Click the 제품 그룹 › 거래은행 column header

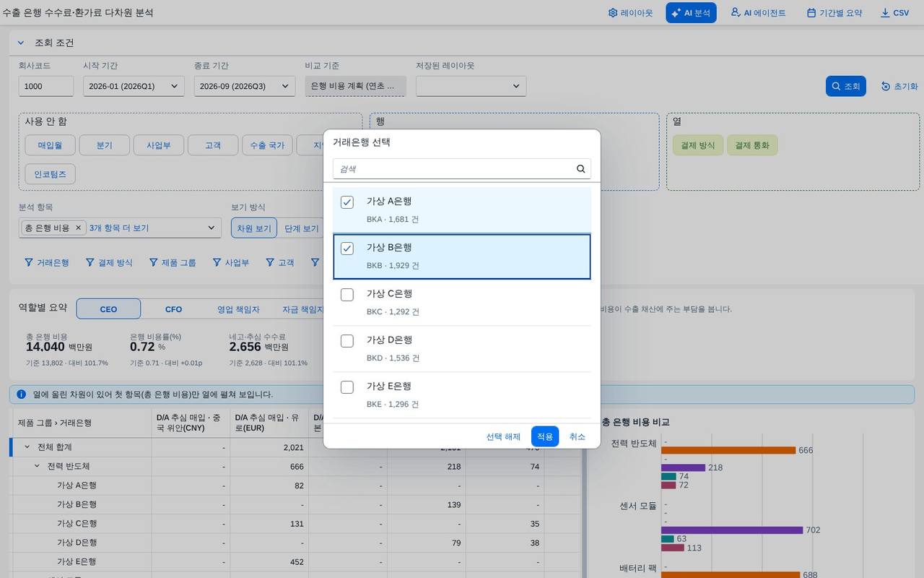[82, 422]
